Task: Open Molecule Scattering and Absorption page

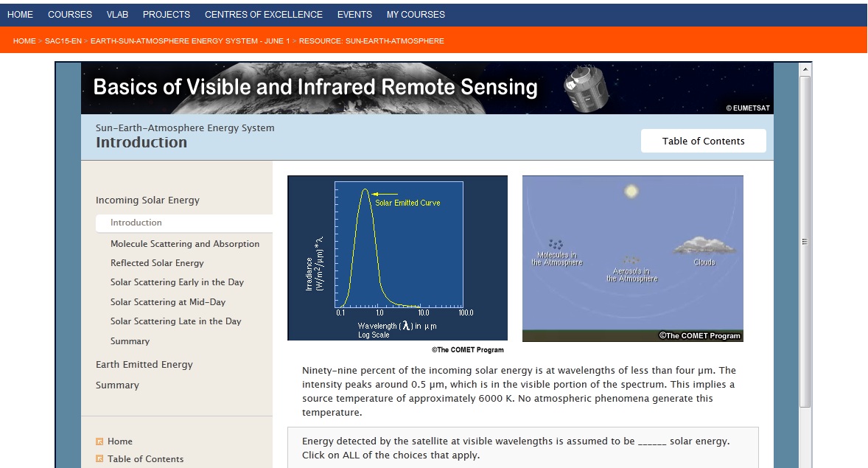Action: click(185, 244)
